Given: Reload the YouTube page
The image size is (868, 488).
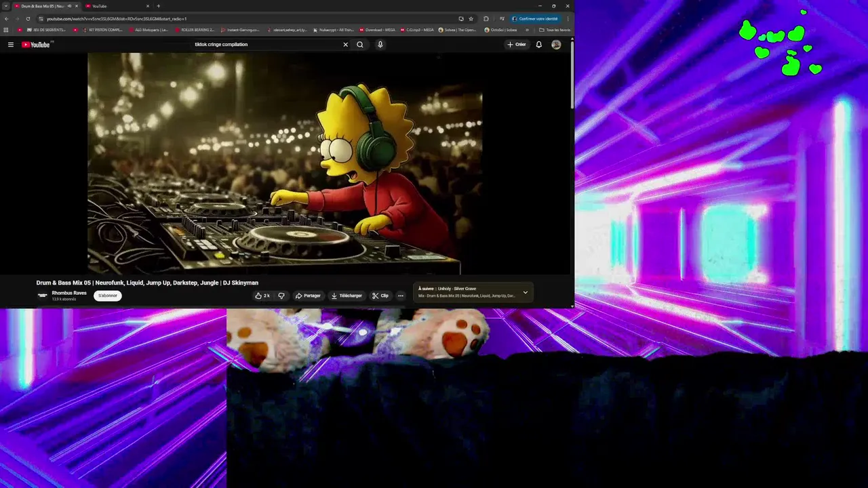Looking at the screenshot, I should pos(28,19).
